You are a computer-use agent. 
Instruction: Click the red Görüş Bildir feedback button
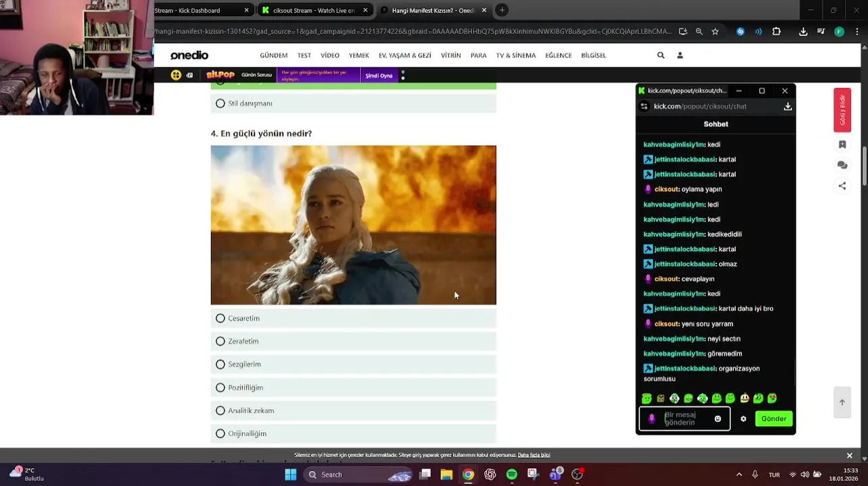coord(842,109)
